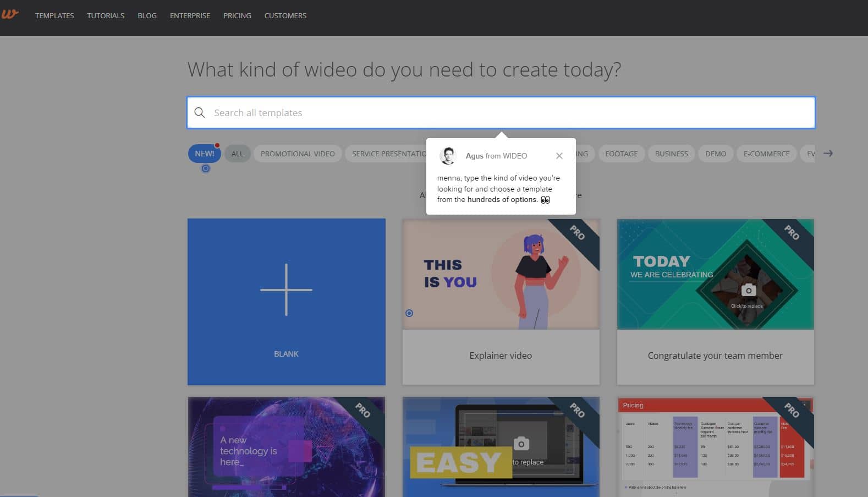The image size is (868, 497).
Task: Open A new technology is here template
Action: click(286, 447)
